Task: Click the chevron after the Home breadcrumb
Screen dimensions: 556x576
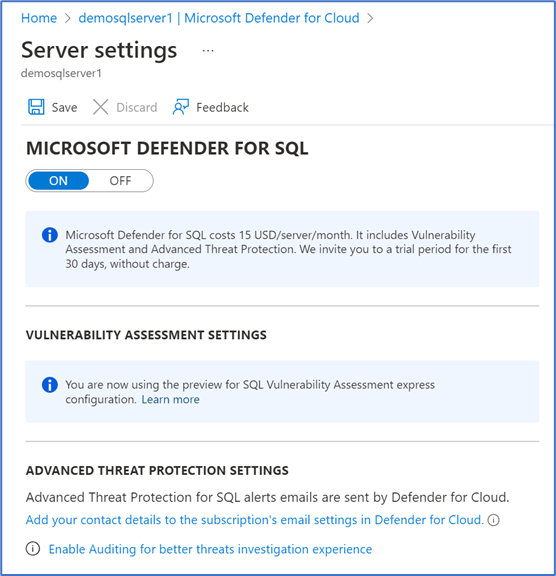Action: [x=68, y=18]
